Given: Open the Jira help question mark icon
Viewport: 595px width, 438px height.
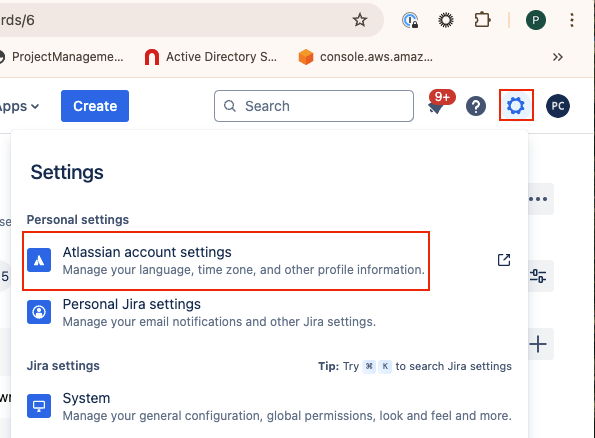Looking at the screenshot, I should [476, 106].
